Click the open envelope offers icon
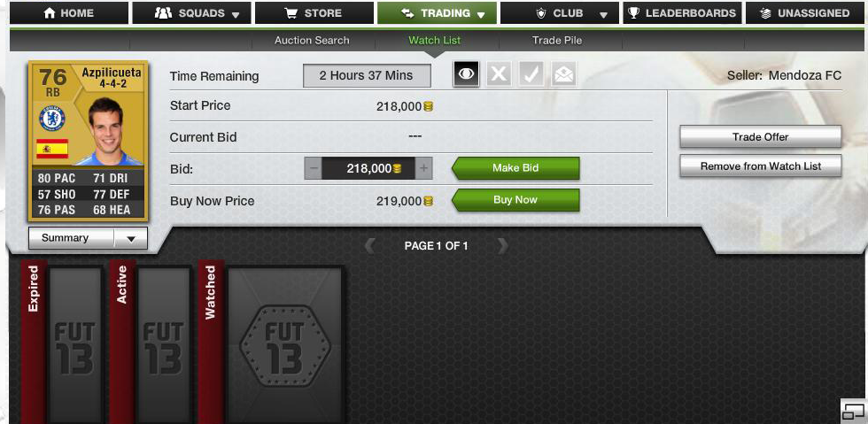This screenshot has width=868, height=424. pyautogui.click(x=563, y=74)
